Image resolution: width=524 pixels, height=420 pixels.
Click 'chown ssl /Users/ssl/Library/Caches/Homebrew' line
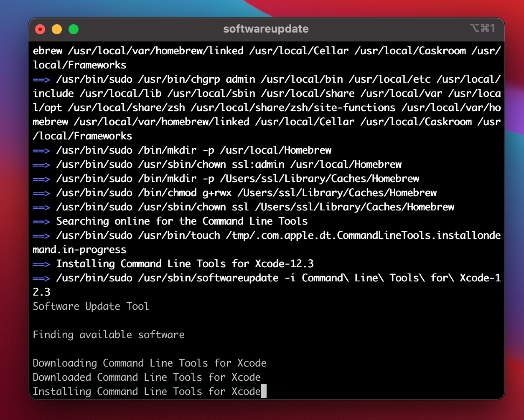[x=255, y=207]
